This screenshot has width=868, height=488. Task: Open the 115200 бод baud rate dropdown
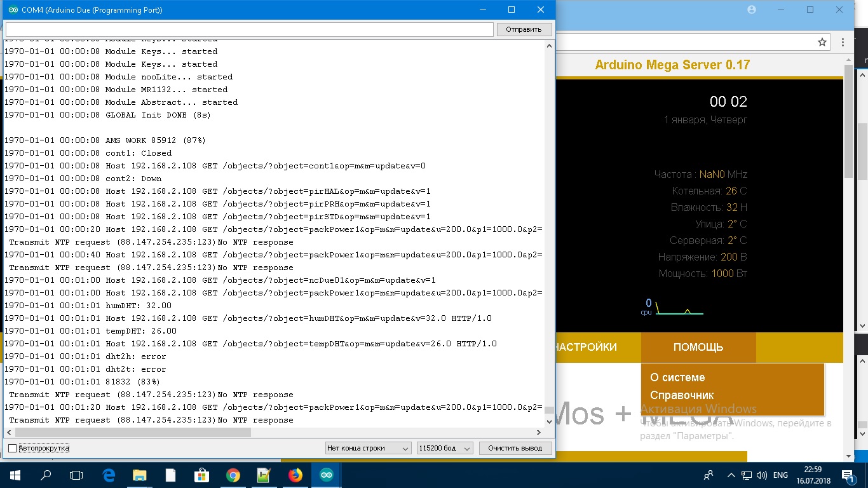click(x=444, y=448)
